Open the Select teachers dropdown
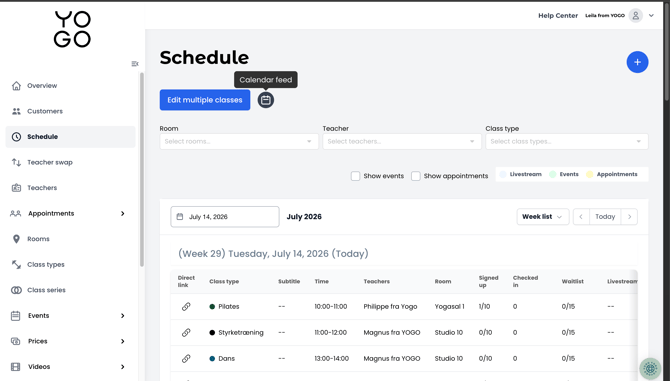This screenshot has width=670, height=381. click(402, 141)
